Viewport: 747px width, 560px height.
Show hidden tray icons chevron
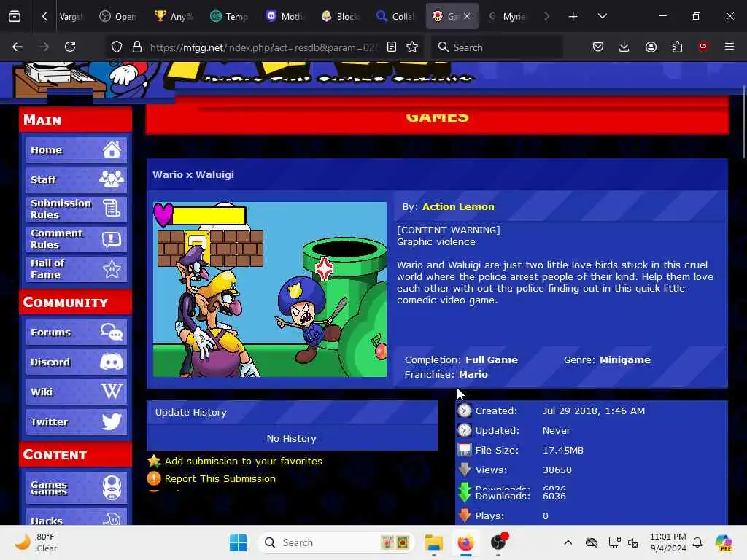point(568,542)
